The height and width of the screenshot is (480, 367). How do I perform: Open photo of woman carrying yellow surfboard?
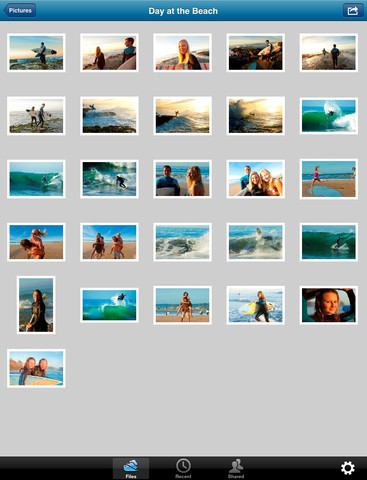point(256,305)
